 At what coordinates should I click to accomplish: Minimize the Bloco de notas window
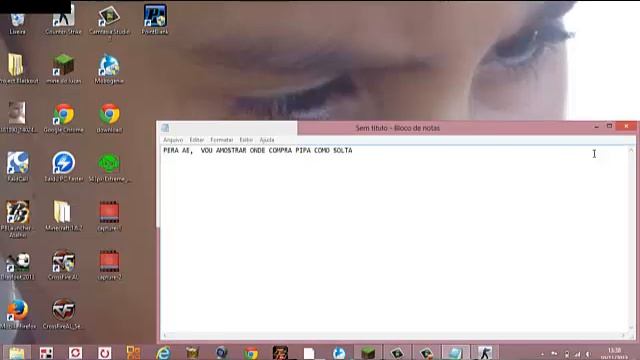coord(596,127)
